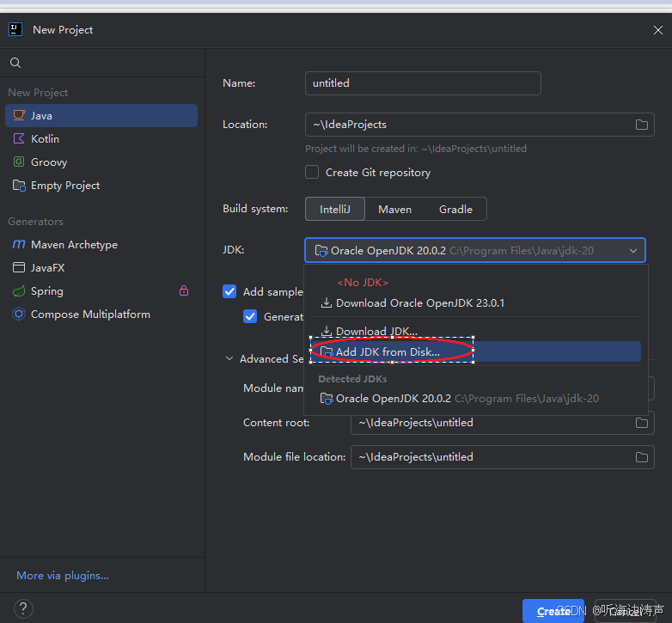Click the Create button

pyautogui.click(x=553, y=611)
